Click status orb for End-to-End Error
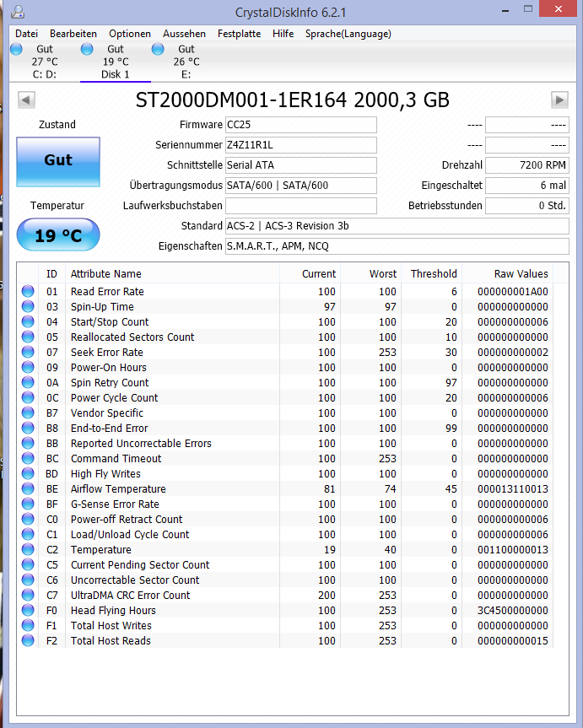Image resolution: width=583 pixels, height=728 pixels. pos(28,428)
